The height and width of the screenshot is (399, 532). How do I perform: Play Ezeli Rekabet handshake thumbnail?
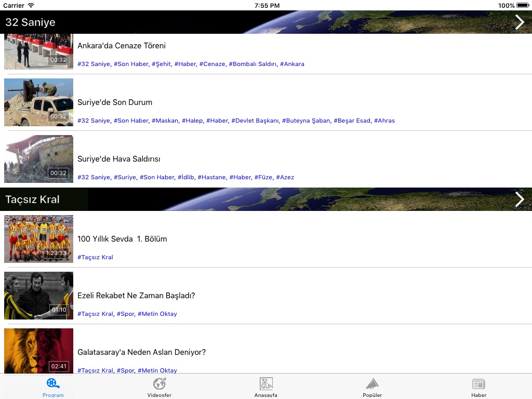(38, 296)
